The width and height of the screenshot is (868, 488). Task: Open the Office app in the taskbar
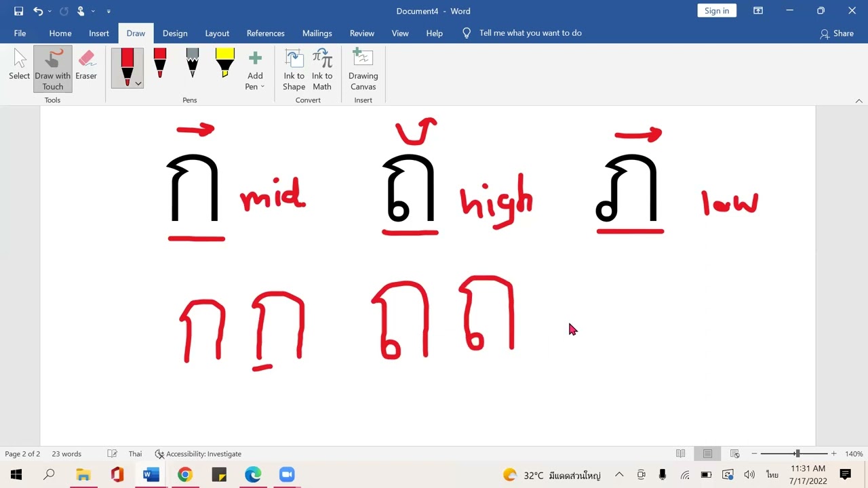click(117, 474)
